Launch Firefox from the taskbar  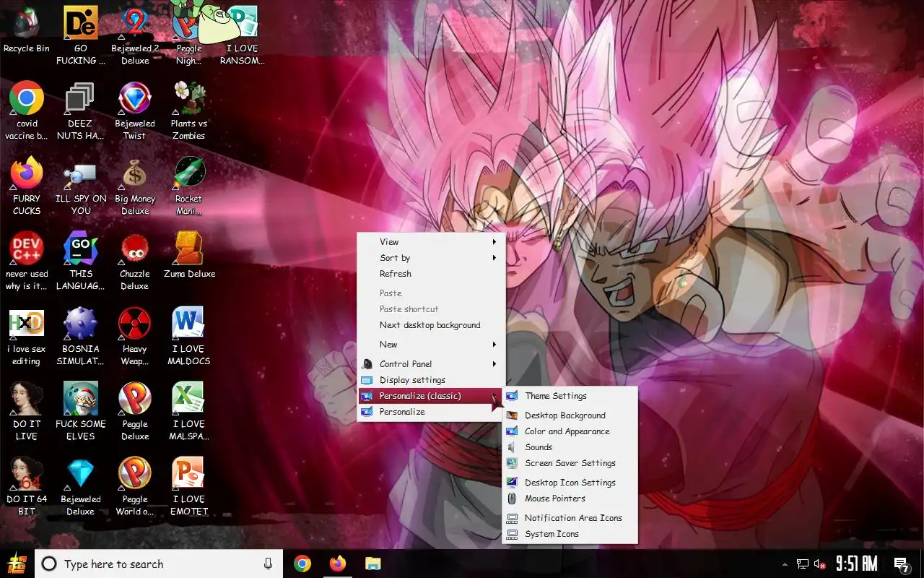337,564
